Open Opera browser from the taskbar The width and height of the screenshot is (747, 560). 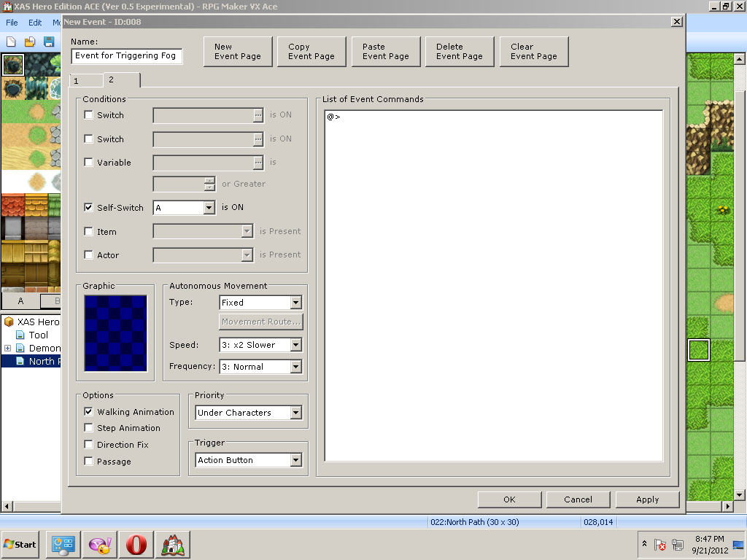click(136, 545)
